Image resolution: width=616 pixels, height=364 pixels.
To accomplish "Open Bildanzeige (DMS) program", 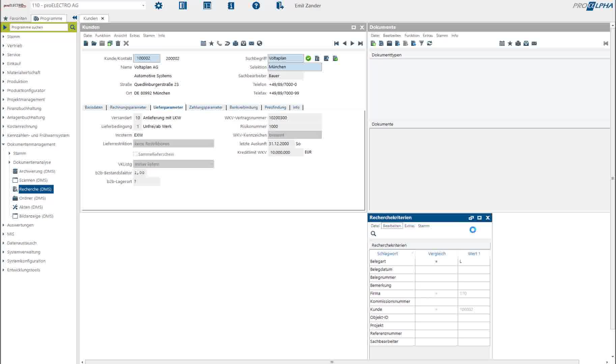I will pos(36,216).
